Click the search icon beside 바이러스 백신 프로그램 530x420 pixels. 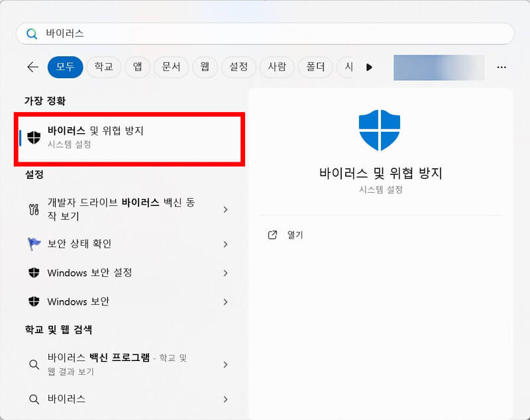click(34, 364)
